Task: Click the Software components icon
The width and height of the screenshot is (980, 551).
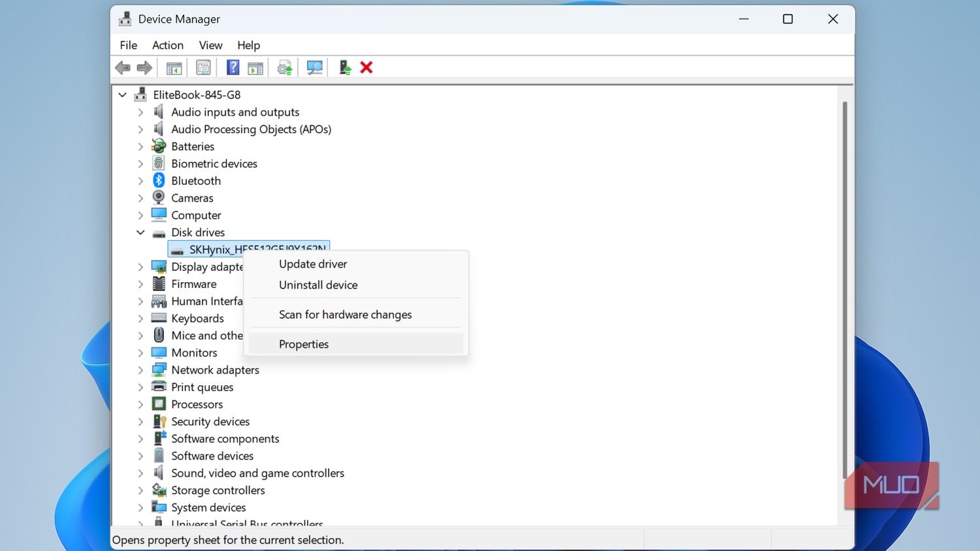Action: [x=159, y=438]
